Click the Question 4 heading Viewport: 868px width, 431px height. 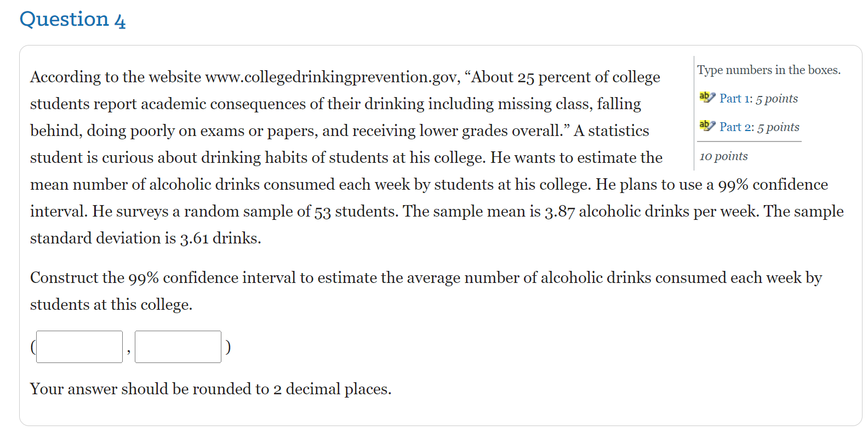[x=72, y=20]
